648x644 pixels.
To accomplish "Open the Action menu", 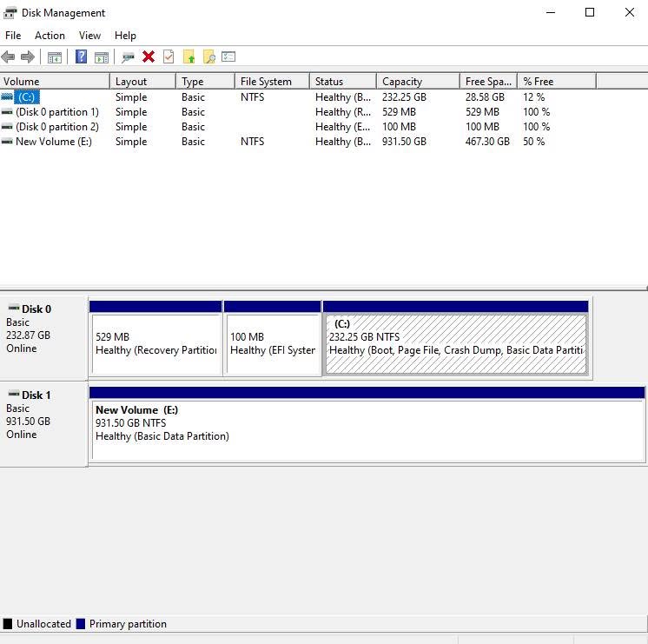I will click(50, 36).
